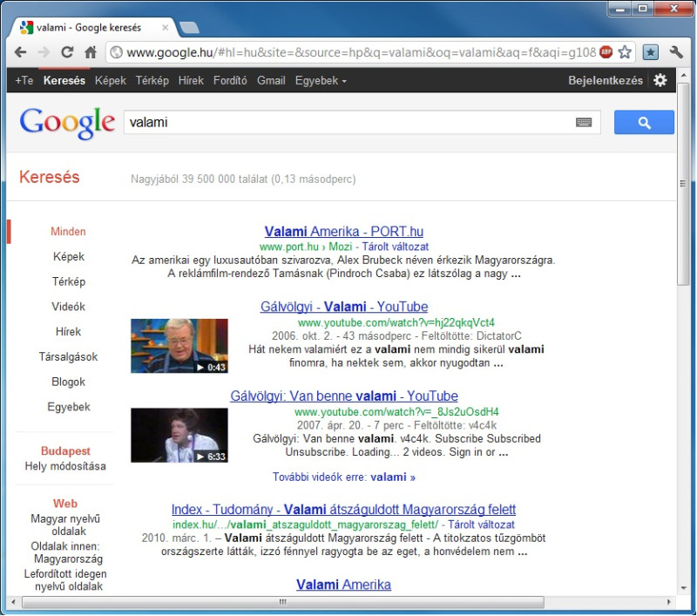This screenshot has height=616, width=697.
Task: Open the blue bookmark extension icon
Action: (x=650, y=52)
